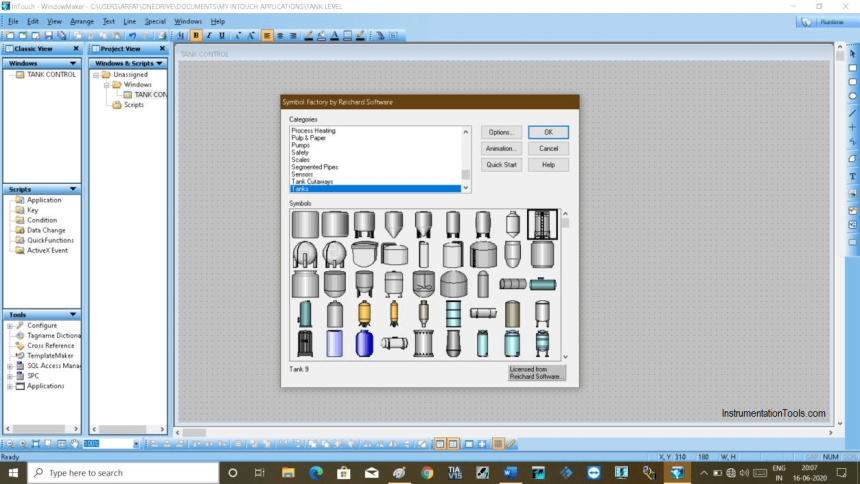Collapse the Scripts panel header arrow

point(73,189)
